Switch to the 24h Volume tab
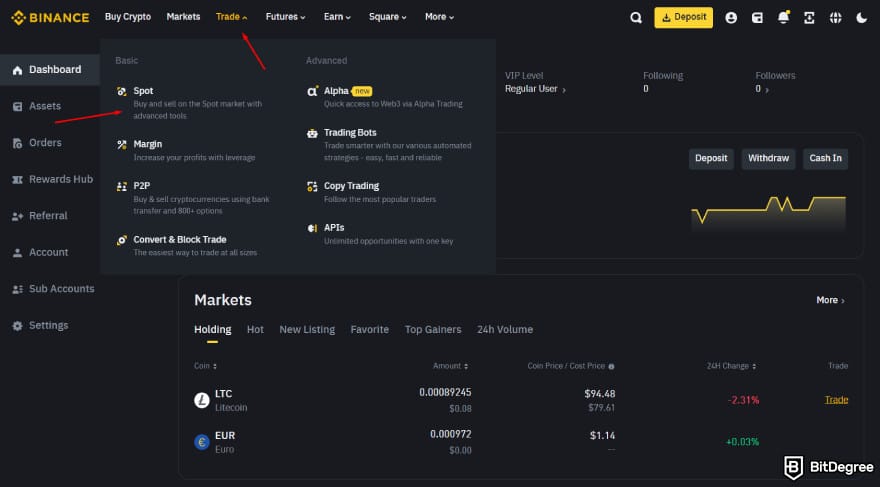The image size is (880, 487). [x=505, y=329]
